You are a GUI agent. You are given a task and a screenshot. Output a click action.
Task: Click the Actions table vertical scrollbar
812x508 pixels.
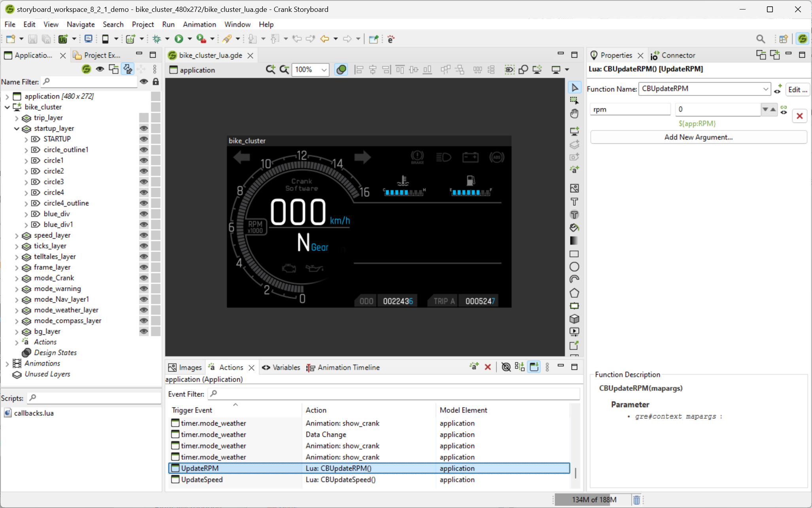pyautogui.click(x=575, y=473)
